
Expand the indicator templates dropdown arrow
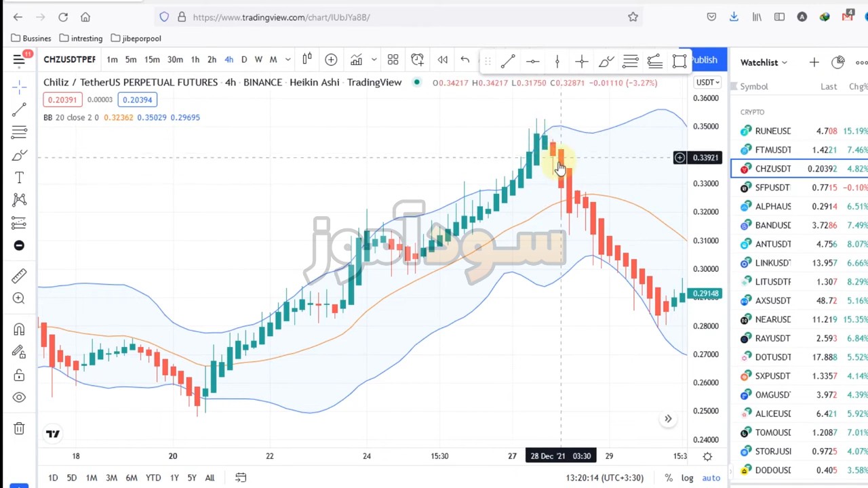point(374,60)
